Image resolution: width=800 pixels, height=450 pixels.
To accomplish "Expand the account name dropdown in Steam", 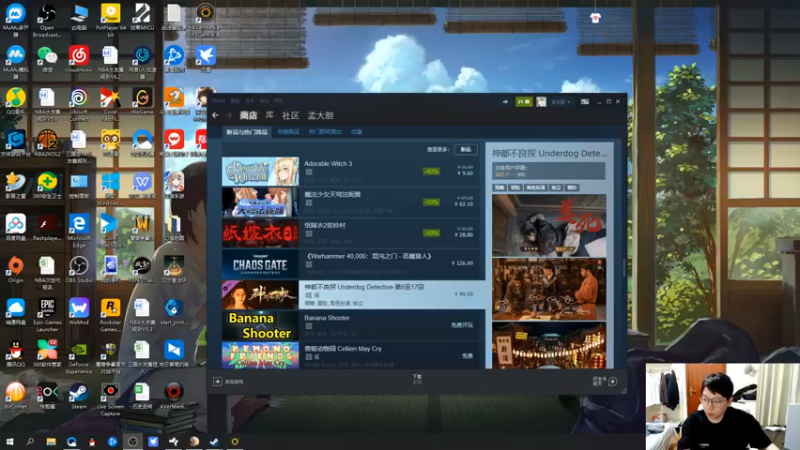I will 561,102.
